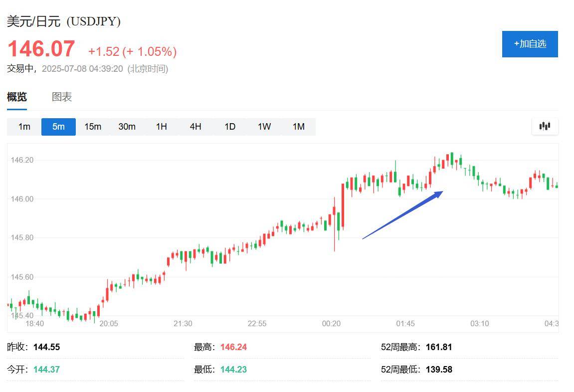This screenshot has width=574, height=392.
Task: Click the +加自选 add to watchlist button
Action: click(530, 44)
